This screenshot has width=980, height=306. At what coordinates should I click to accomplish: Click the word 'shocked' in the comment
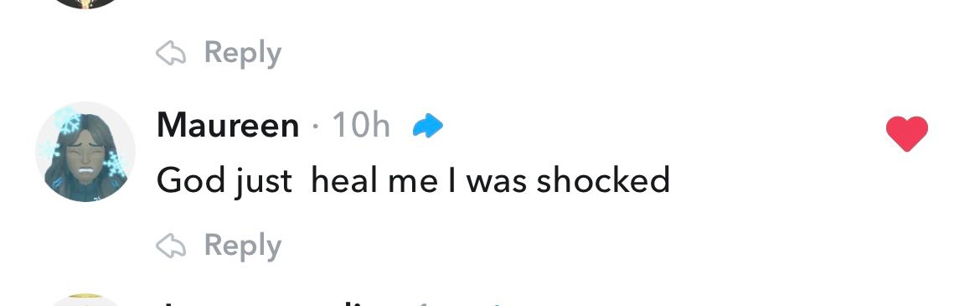coord(603,181)
